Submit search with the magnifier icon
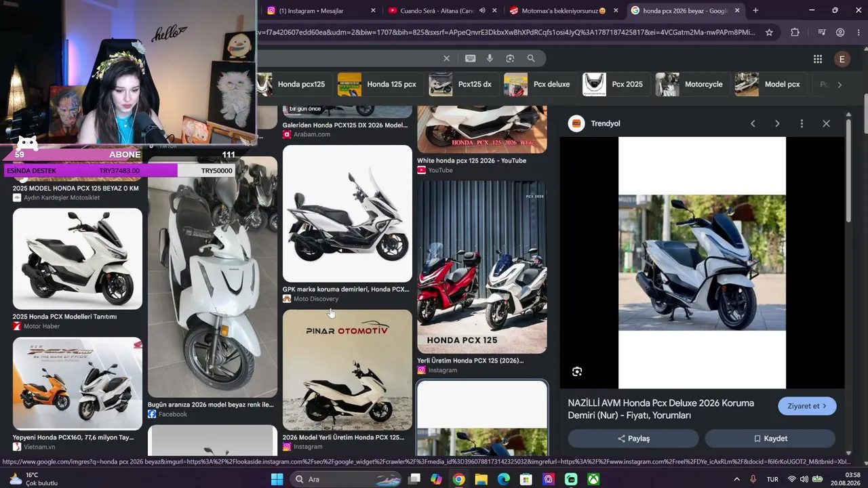Screen dimensions: 868x488 pyautogui.click(x=531, y=58)
